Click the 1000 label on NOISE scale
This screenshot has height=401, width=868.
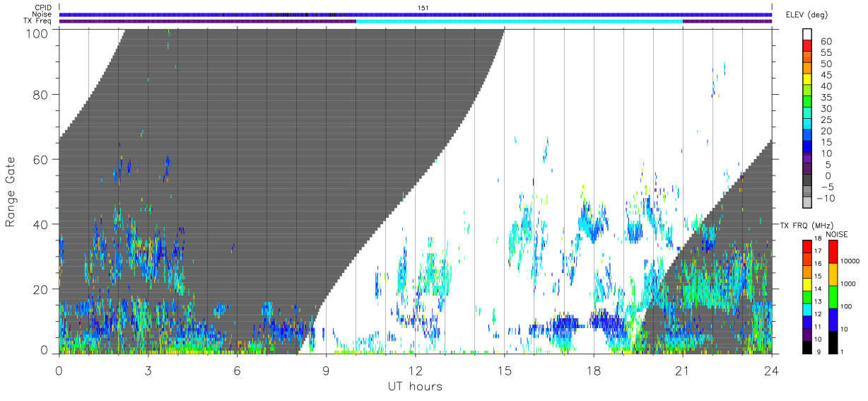(x=849, y=284)
